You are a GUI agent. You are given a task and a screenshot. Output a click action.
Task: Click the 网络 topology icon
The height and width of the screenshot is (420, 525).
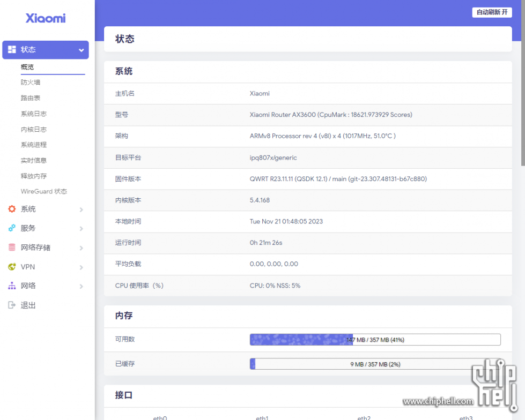point(12,286)
